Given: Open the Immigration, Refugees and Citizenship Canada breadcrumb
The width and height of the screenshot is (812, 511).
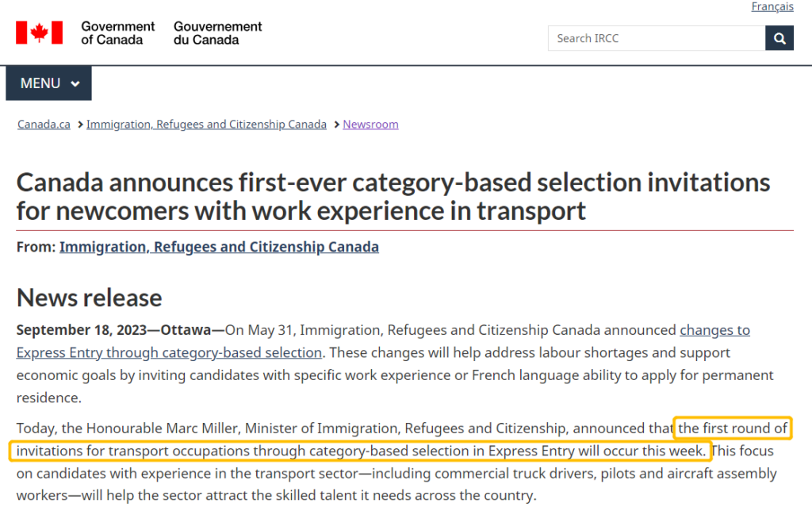Looking at the screenshot, I should tap(206, 125).
